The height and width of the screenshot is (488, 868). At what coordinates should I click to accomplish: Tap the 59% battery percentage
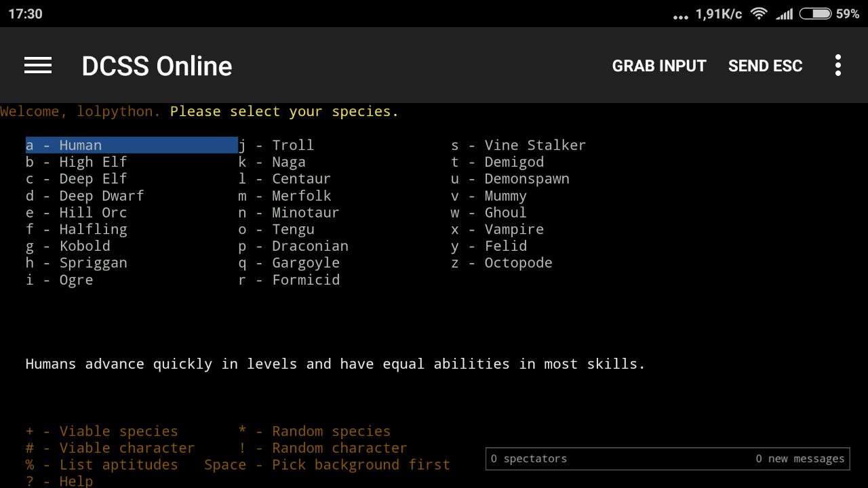point(848,14)
